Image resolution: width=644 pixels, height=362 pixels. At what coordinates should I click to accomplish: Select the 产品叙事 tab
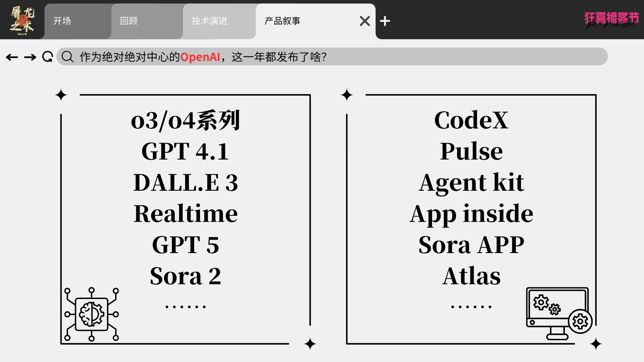tap(282, 21)
